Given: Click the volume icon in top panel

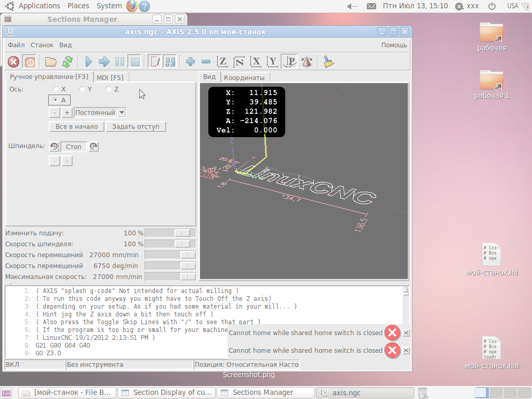Looking at the screenshot, I should [352, 6].
